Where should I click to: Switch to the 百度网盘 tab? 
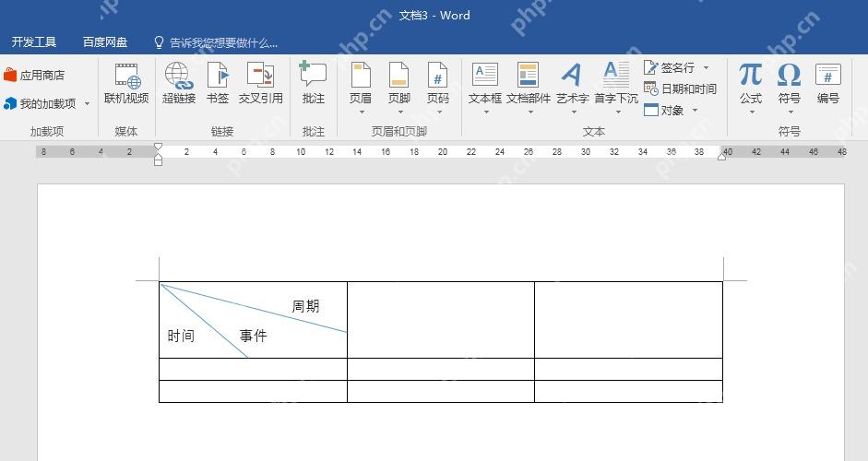(105, 42)
